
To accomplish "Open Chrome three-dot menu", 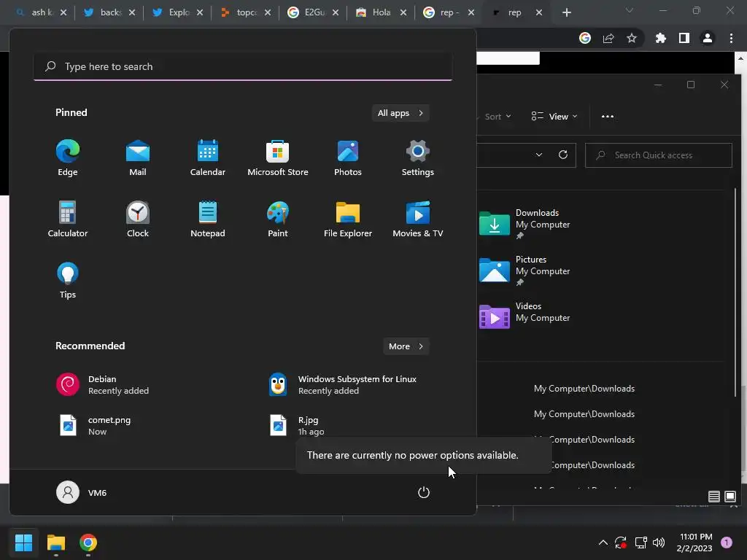I will pyautogui.click(x=731, y=38).
